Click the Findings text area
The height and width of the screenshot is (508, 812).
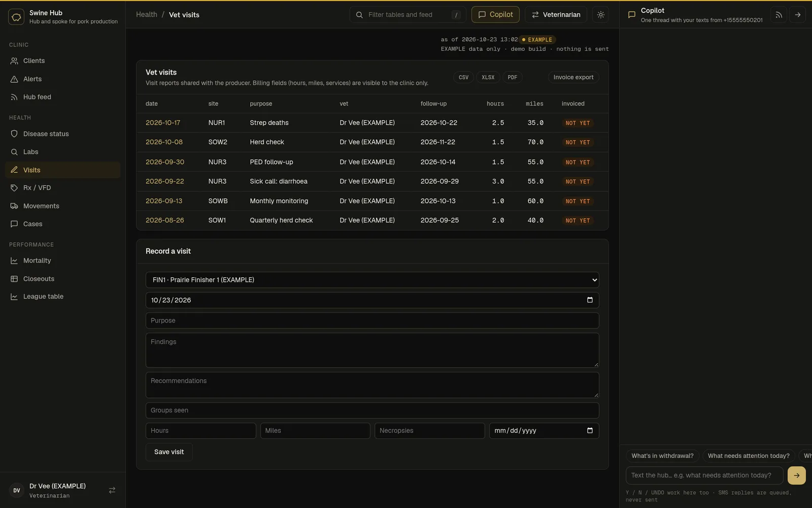point(372,351)
